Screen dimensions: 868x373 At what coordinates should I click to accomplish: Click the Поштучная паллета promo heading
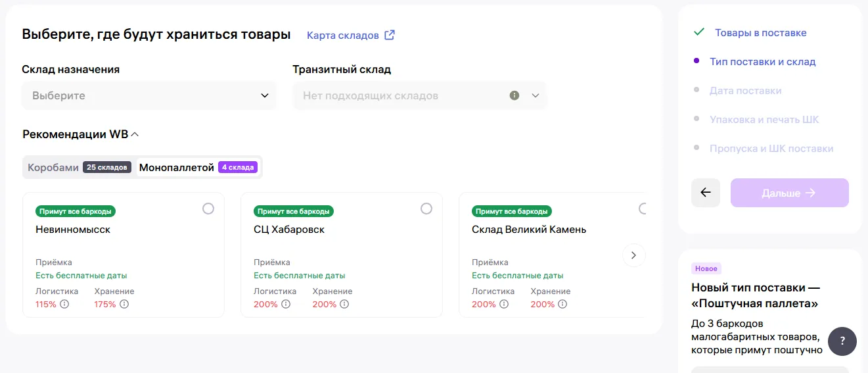756,295
